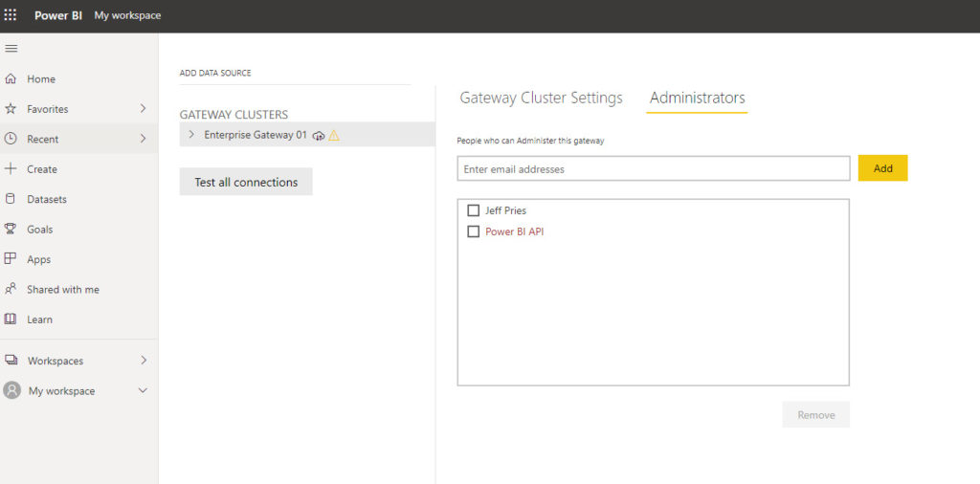Click the Test all connections button
Image resolution: width=980 pixels, height=484 pixels.
pyautogui.click(x=246, y=182)
